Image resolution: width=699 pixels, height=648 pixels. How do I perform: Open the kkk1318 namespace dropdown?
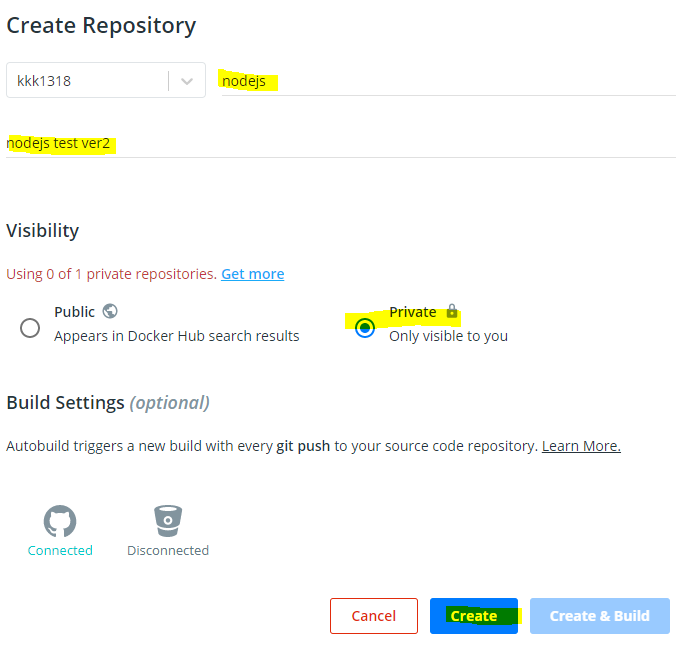[106, 80]
